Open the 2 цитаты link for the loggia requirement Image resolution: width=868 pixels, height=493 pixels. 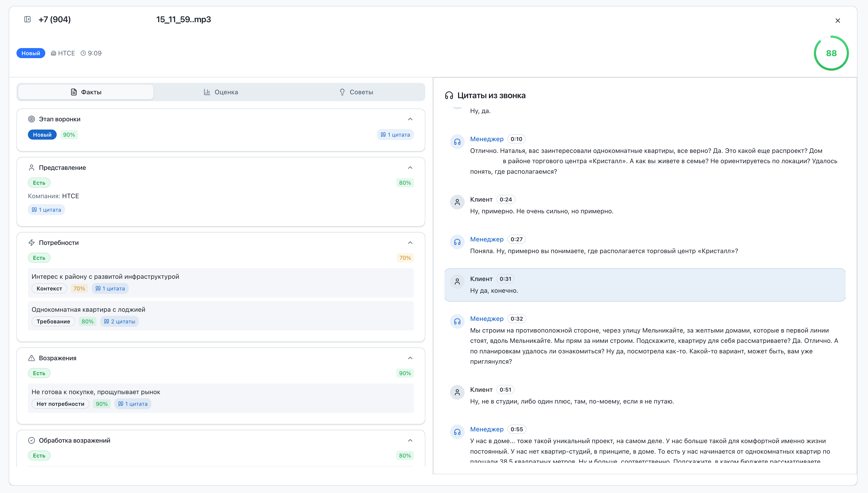[x=119, y=321]
